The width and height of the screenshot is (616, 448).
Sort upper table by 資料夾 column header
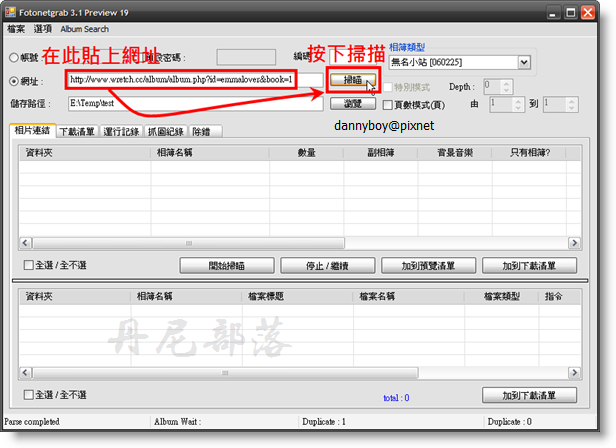coord(84,152)
